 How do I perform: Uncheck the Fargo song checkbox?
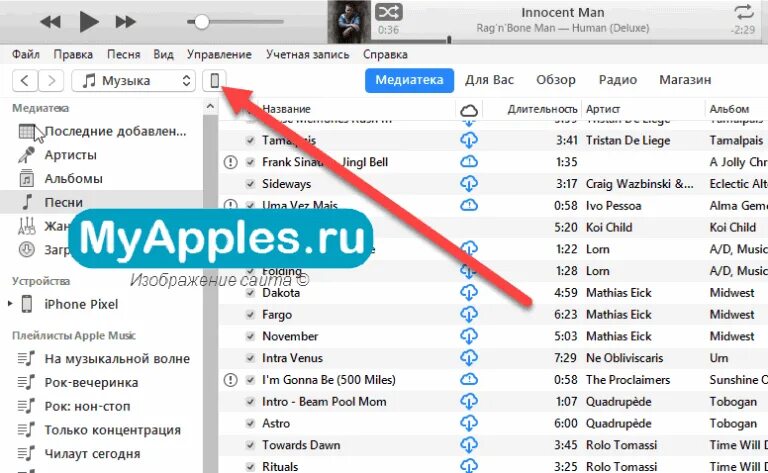tap(250, 314)
